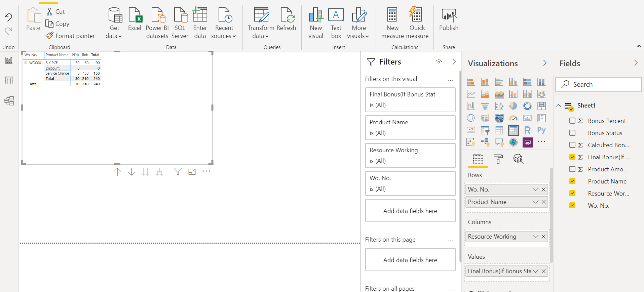Screen dimensions: 644x292
Task: Switch to Data view in sidebar
Action: [x=9, y=81]
